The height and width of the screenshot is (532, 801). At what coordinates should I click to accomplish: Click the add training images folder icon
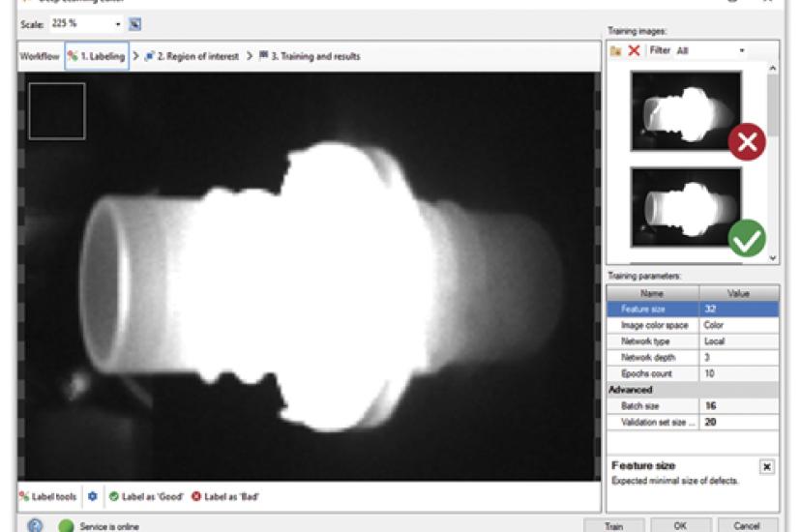point(615,50)
